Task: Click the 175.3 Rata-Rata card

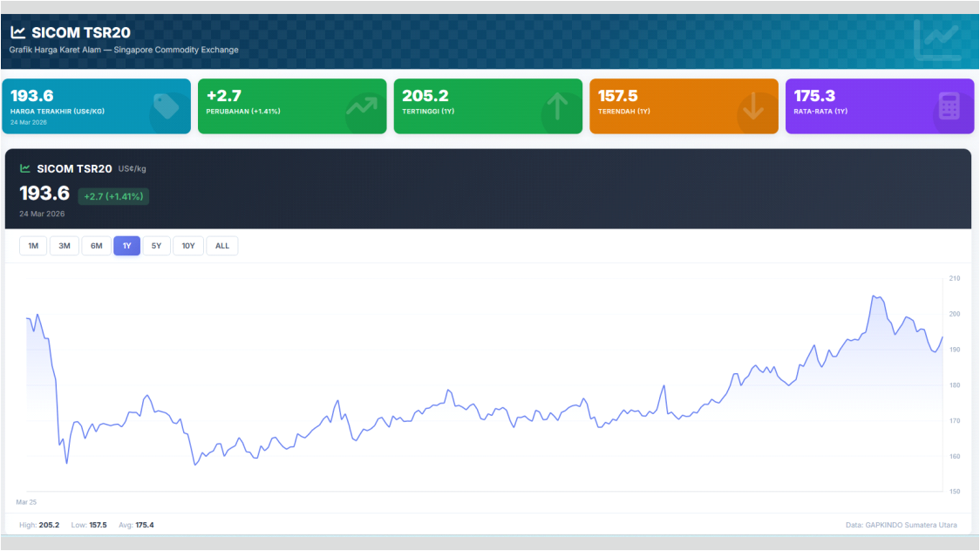Action: (879, 106)
